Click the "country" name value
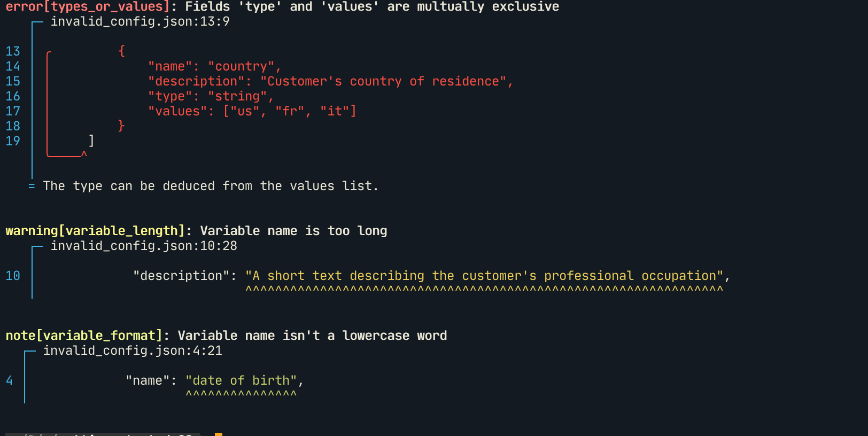This screenshot has height=436, width=868. pos(241,66)
